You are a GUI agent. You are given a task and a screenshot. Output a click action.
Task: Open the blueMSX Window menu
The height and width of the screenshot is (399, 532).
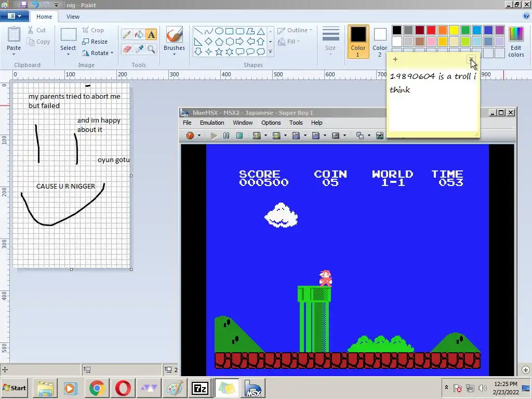click(243, 123)
